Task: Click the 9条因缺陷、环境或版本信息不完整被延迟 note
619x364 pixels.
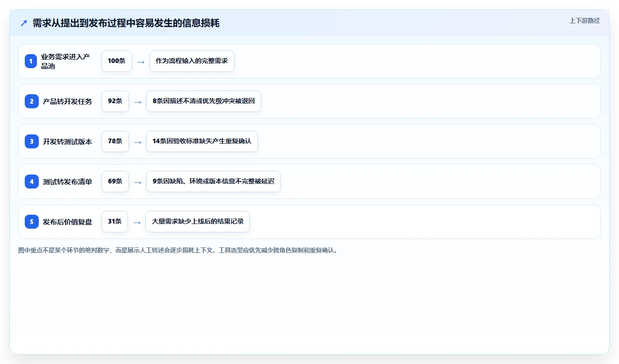Action: [213, 182]
